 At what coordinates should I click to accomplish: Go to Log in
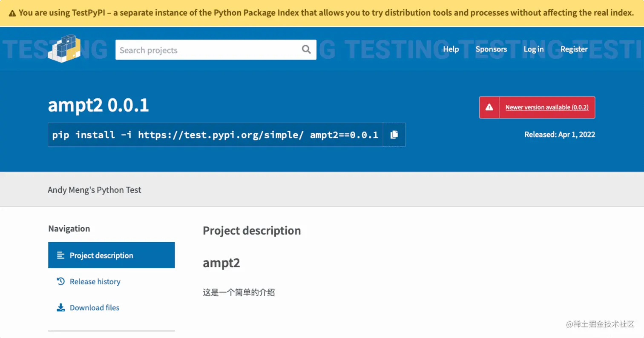533,49
